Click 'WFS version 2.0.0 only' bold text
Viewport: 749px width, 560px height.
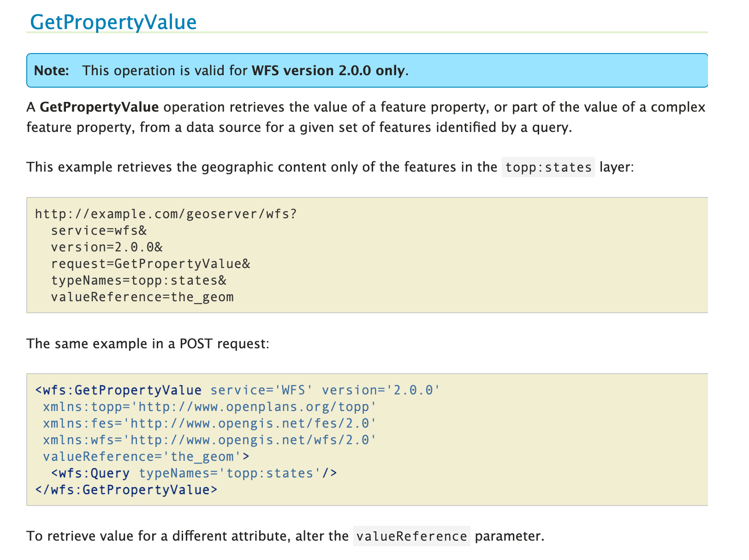(x=328, y=71)
